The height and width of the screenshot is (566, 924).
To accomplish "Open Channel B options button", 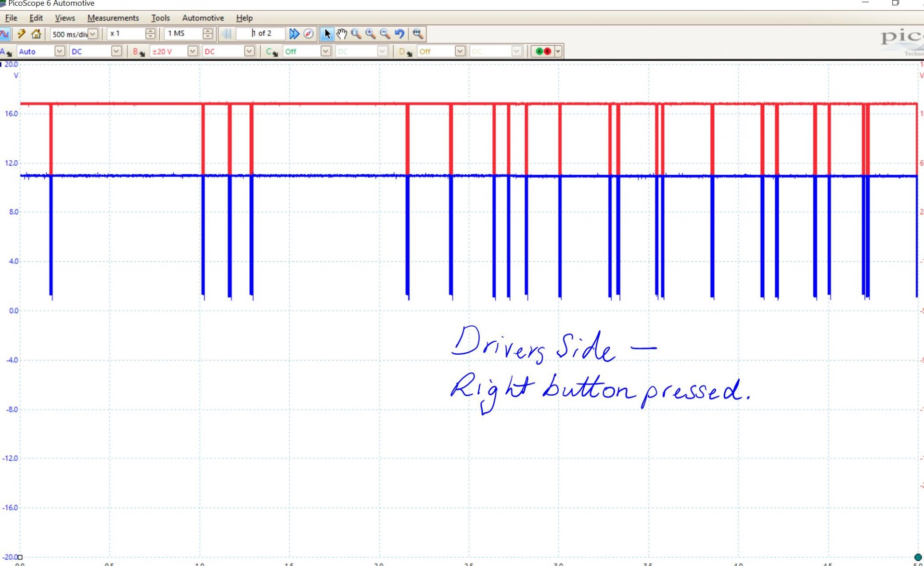I will tap(139, 51).
